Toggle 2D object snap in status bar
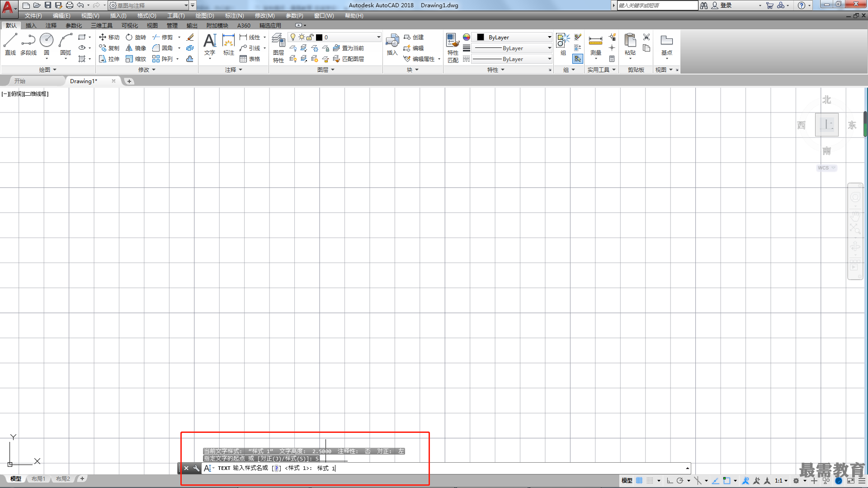 [726, 481]
